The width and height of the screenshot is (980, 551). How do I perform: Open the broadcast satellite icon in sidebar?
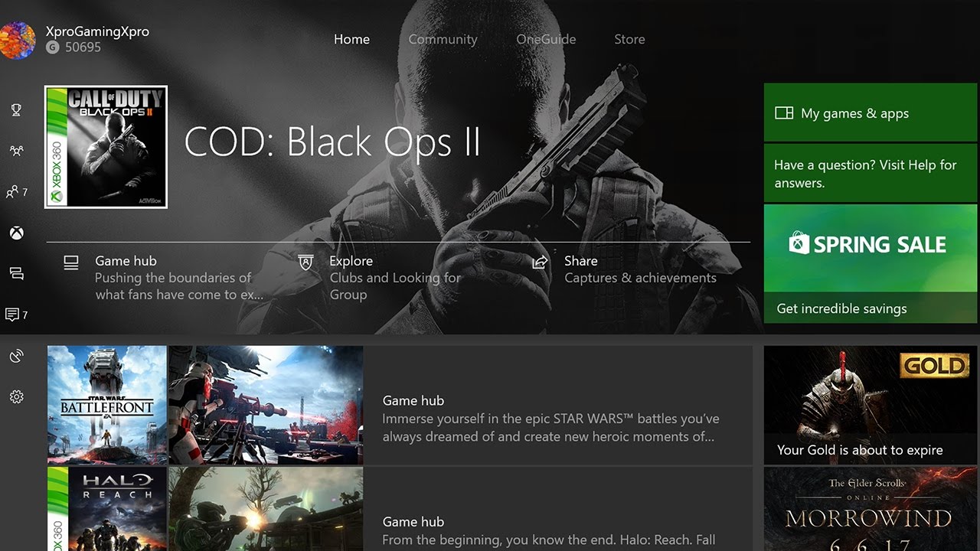[16, 356]
